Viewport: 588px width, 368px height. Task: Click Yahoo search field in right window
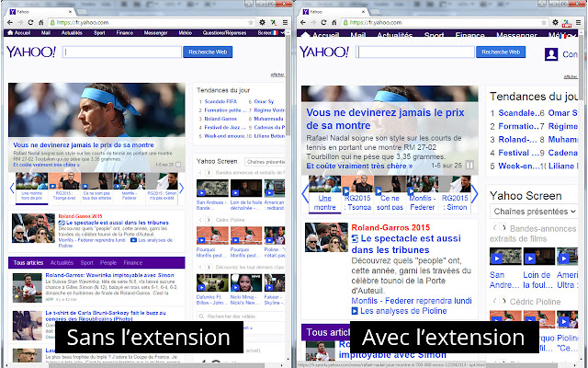[415, 52]
